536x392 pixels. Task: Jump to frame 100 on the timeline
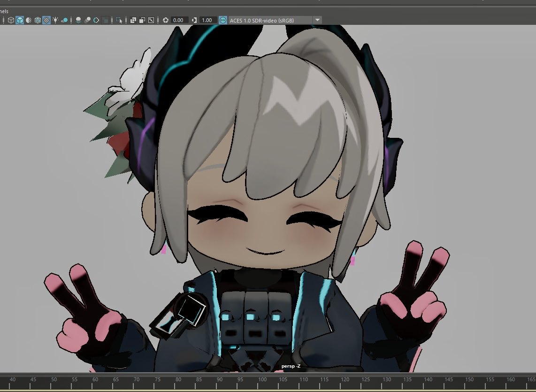coord(262,379)
